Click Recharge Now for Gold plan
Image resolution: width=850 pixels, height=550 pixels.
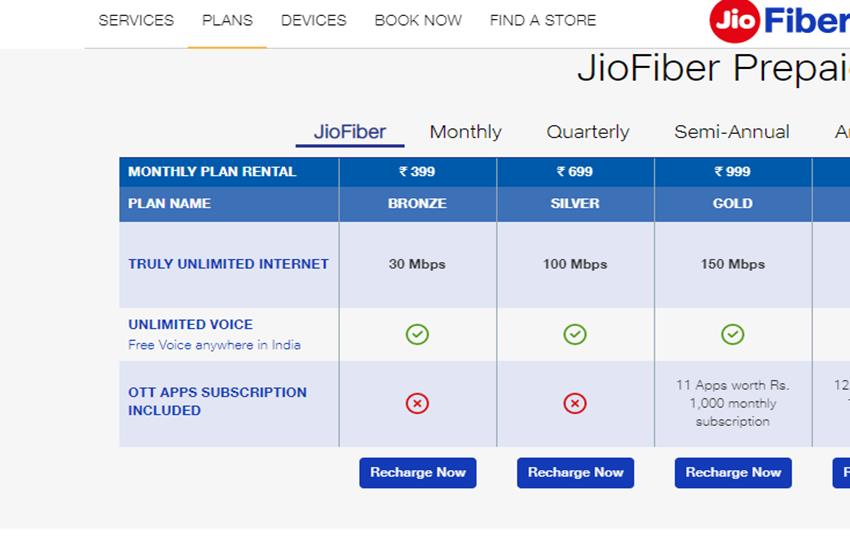click(x=733, y=473)
